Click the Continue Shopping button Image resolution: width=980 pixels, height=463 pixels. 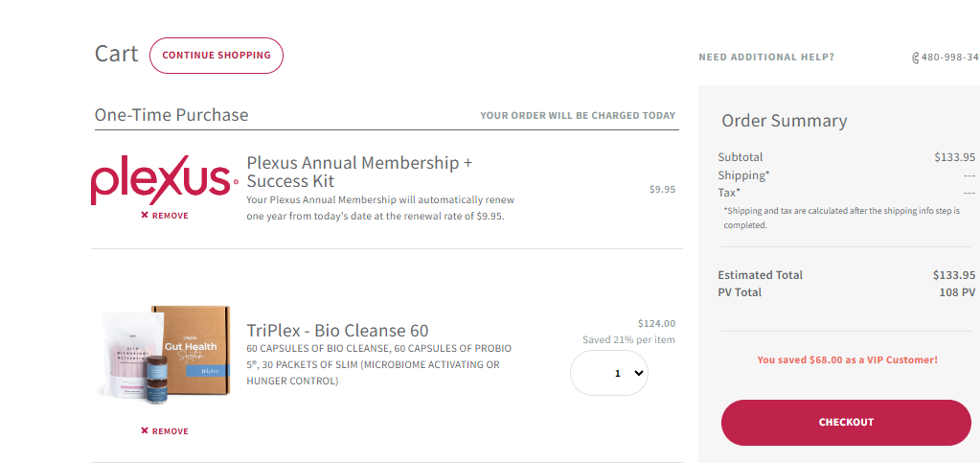point(217,55)
